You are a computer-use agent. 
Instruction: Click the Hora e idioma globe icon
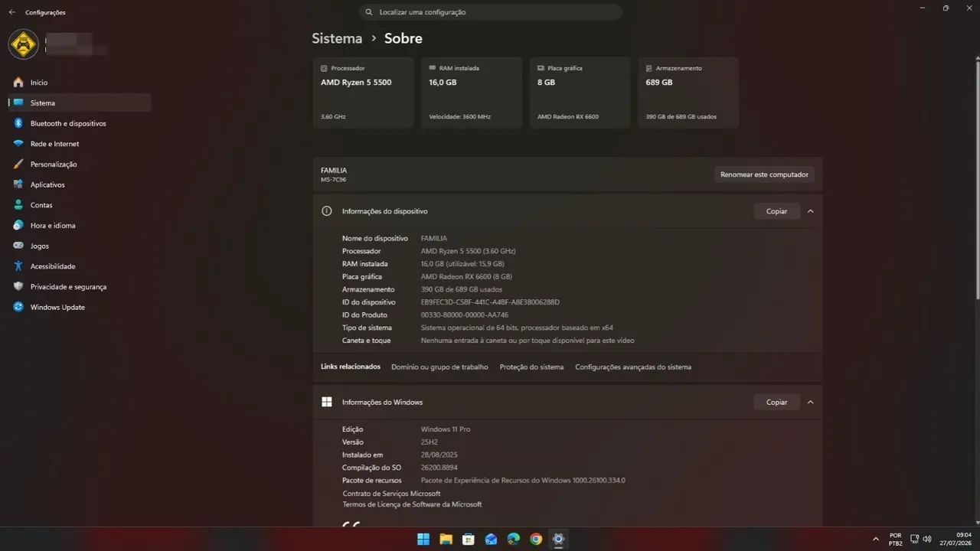coord(18,225)
